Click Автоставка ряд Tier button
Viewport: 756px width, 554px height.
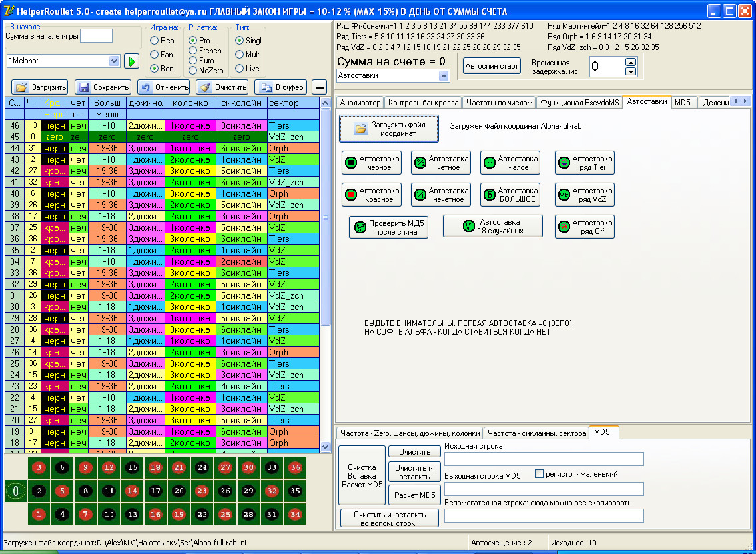(584, 163)
